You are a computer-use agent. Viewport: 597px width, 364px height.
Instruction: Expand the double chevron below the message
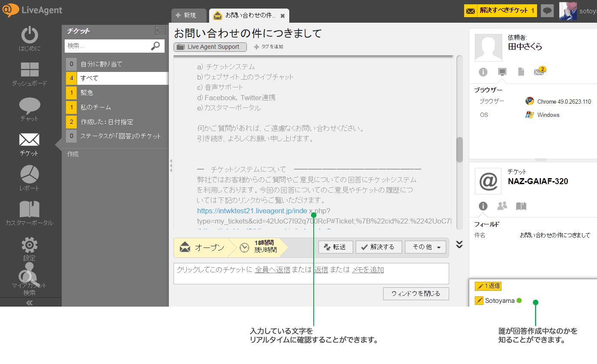(459, 245)
